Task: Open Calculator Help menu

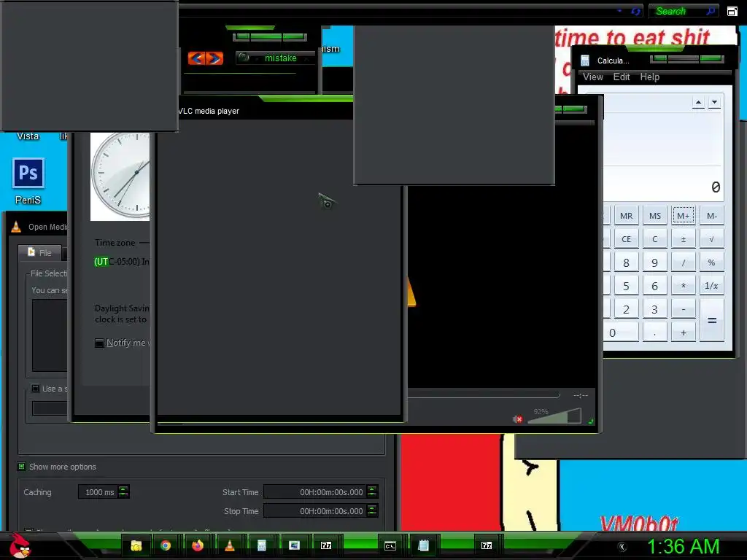Action: coord(649,77)
